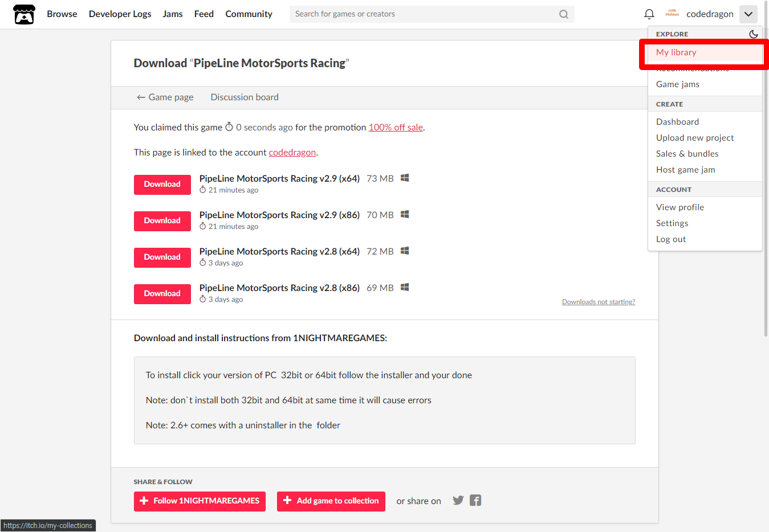This screenshot has width=769, height=532.
Task: Click Downloads not starting? link
Action: pos(599,302)
